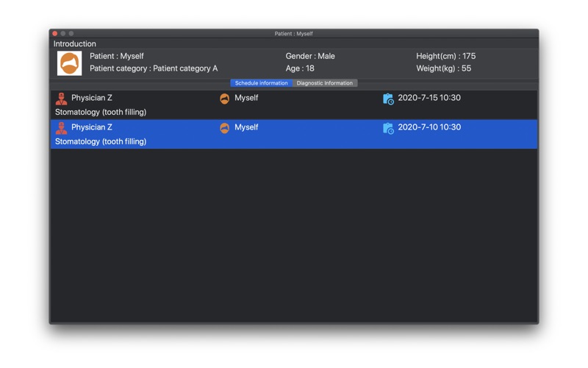The height and width of the screenshot is (368, 588).
Task: Click Stomatology (tooth filling) in highlighted row
Action: (101, 141)
